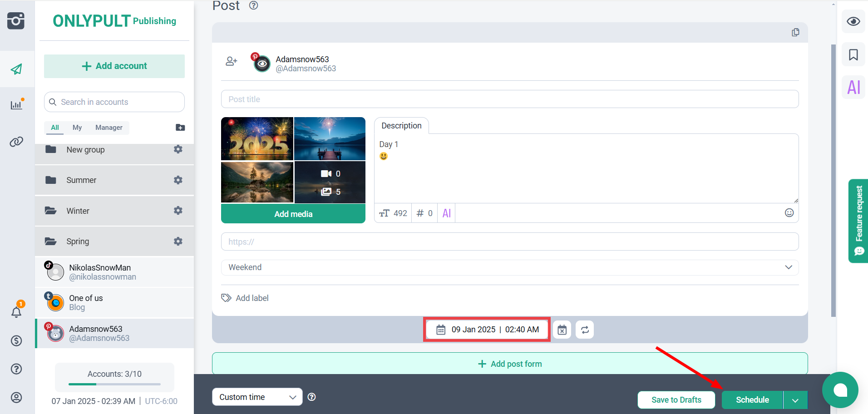Click the Save to Drafts button
The image size is (868, 414).
tap(676, 400)
